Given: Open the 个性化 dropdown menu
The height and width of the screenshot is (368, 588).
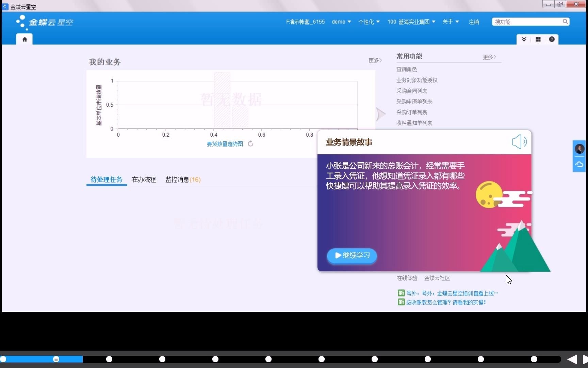Looking at the screenshot, I should click(x=369, y=22).
